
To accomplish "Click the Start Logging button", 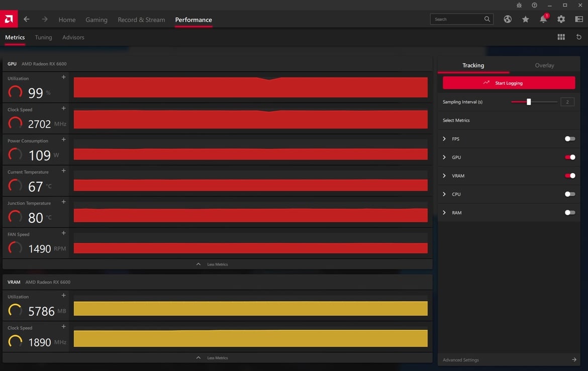I will (509, 83).
